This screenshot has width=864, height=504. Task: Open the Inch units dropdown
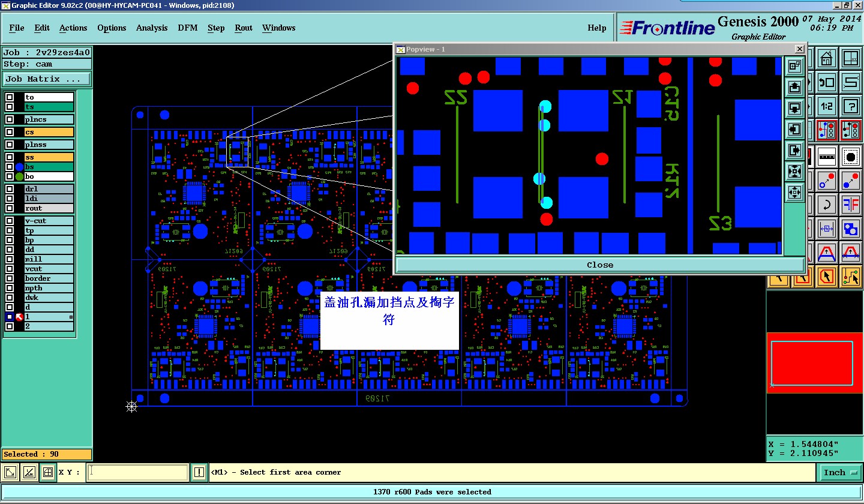(839, 472)
